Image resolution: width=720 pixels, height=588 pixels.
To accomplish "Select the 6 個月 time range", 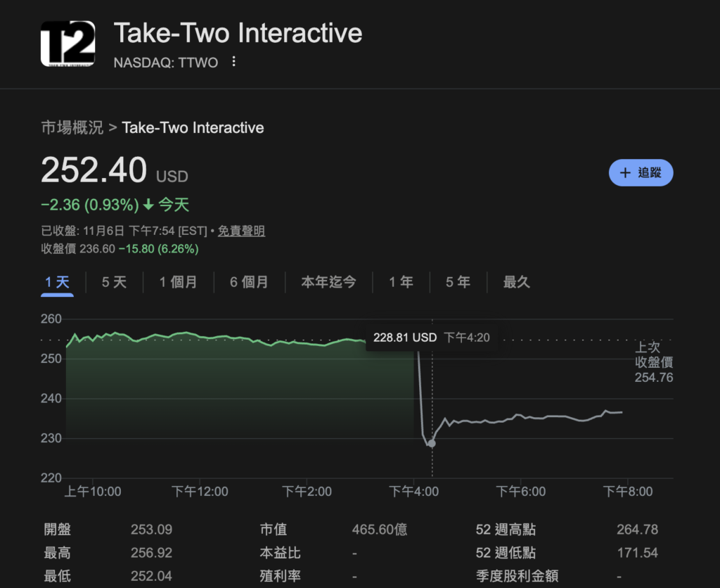I will (x=250, y=281).
